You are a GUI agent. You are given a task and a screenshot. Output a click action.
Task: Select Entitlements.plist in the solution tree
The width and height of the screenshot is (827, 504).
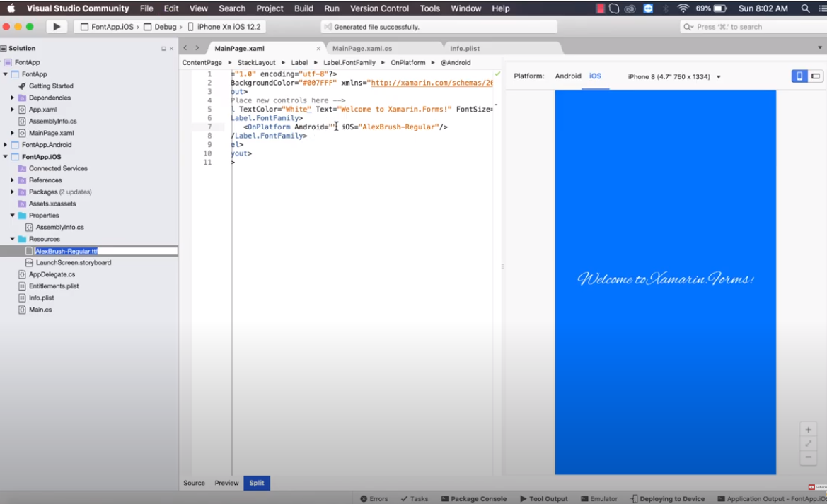[x=53, y=286]
